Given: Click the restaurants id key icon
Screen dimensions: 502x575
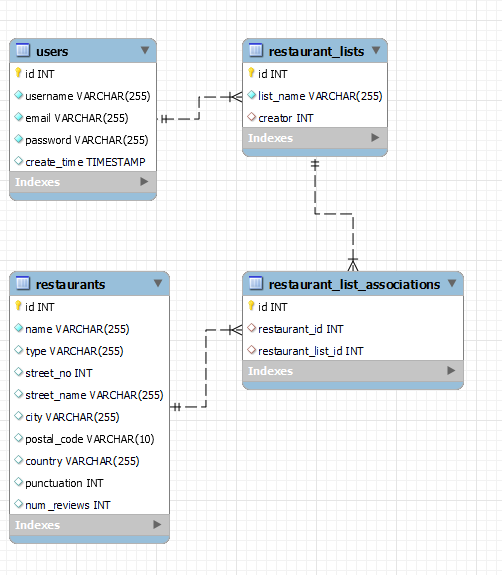Looking at the screenshot, I should click(x=18, y=305).
